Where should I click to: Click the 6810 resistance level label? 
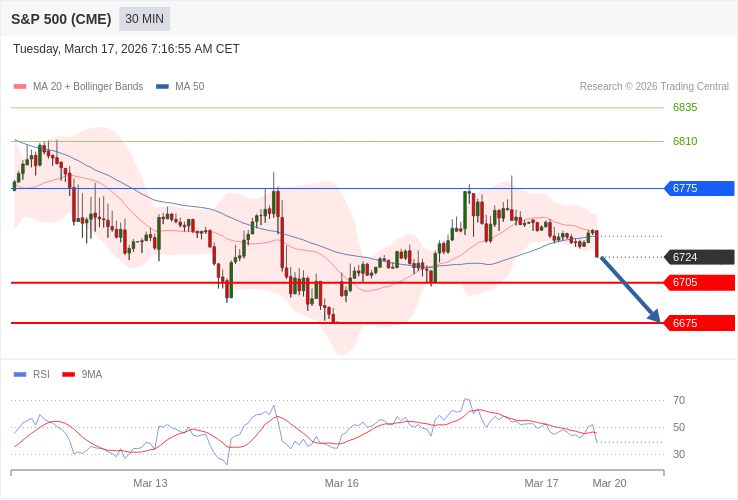[685, 141]
